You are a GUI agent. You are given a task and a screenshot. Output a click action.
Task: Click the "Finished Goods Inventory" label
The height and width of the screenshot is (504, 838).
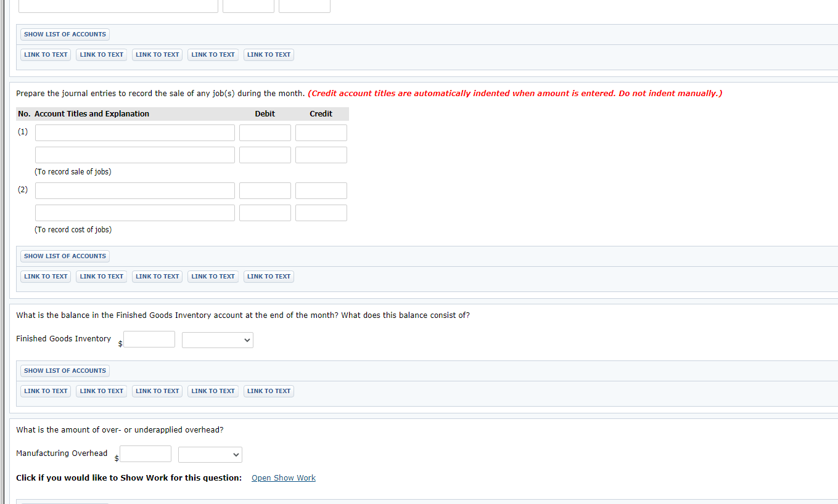point(64,339)
